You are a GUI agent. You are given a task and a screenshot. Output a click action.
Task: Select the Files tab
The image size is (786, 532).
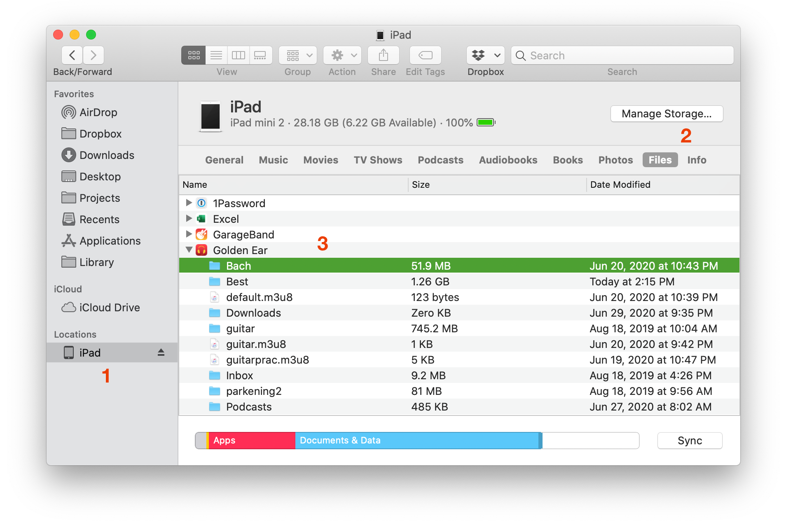click(x=660, y=160)
